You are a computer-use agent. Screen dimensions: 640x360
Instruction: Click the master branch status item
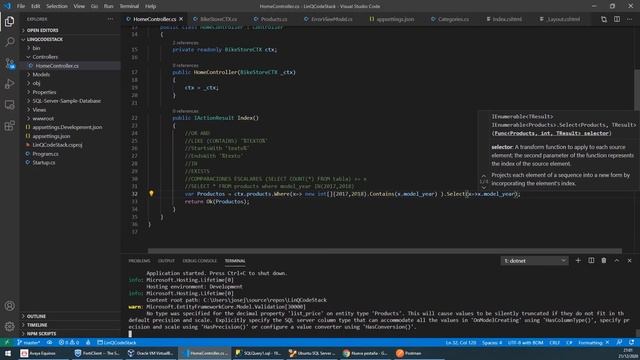(x=29, y=342)
